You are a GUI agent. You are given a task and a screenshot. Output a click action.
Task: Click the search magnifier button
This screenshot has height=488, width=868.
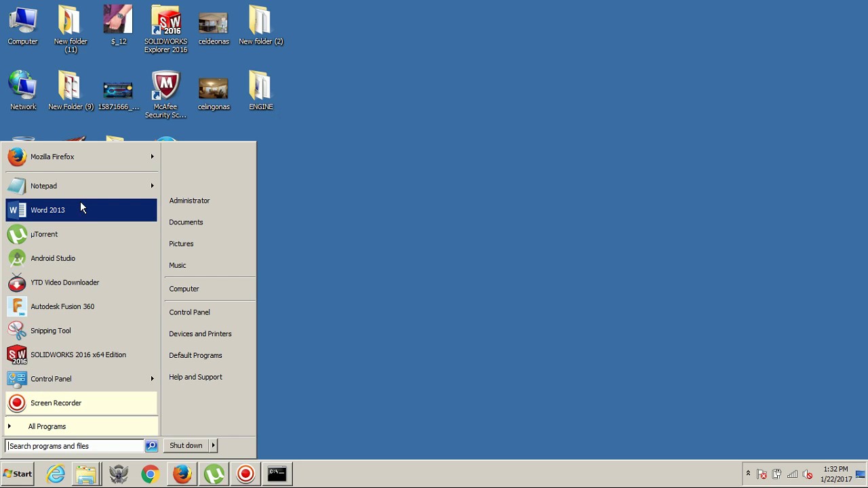151,446
